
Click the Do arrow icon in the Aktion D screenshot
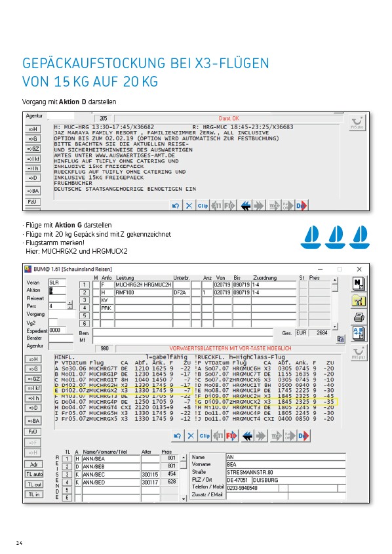point(302,206)
